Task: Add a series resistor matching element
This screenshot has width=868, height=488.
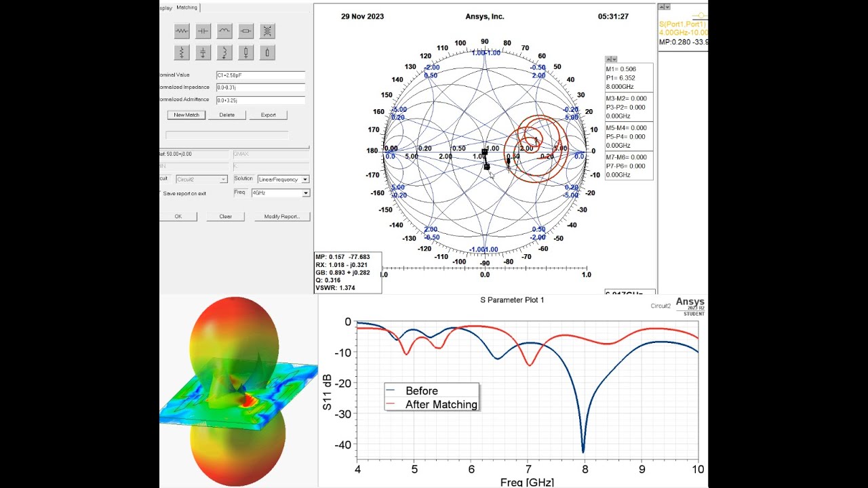Action: 181,30
